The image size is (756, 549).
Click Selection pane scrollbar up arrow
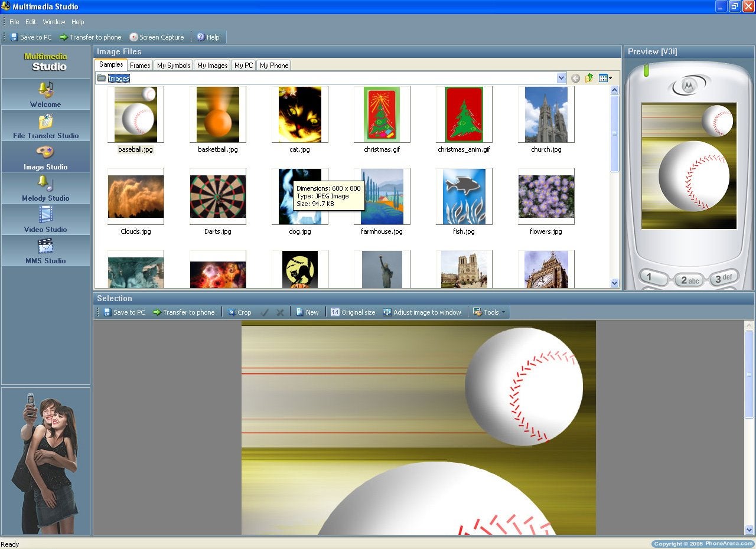(x=749, y=325)
